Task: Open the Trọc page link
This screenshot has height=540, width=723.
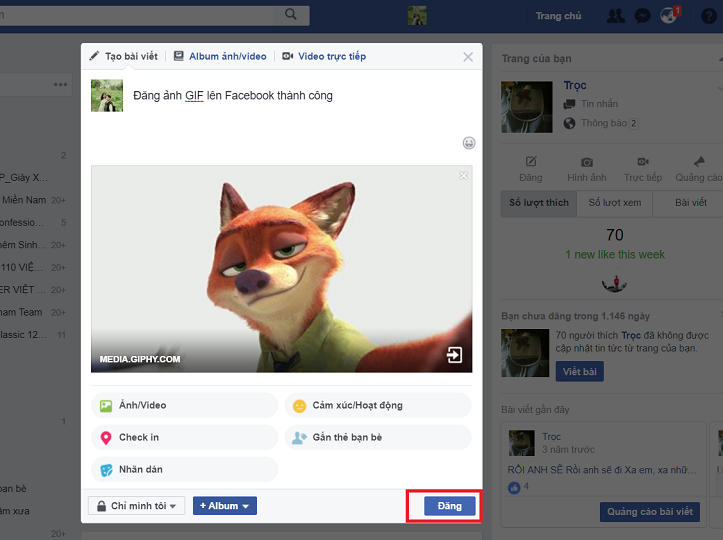Action: click(575, 85)
